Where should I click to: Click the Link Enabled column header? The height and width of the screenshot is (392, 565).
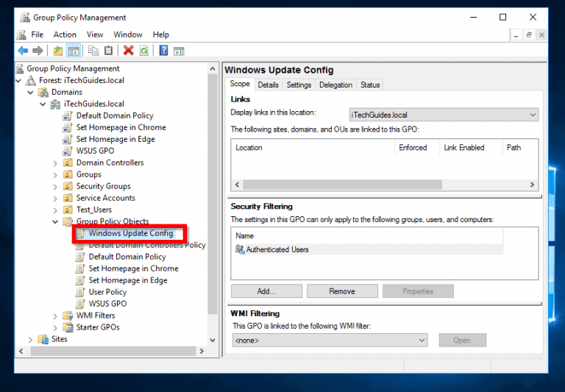(471, 148)
